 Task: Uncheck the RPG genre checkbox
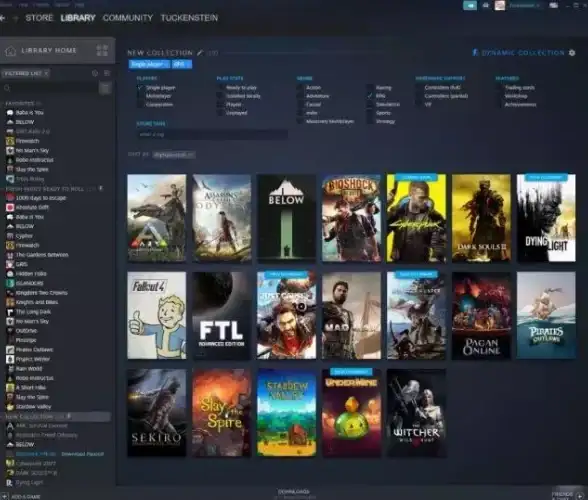[x=370, y=96]
